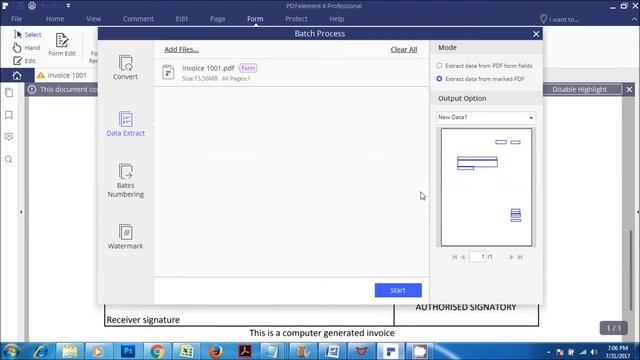
Task: Go to first page in preview
Action: pyautogui.click(x=454, y=257)
